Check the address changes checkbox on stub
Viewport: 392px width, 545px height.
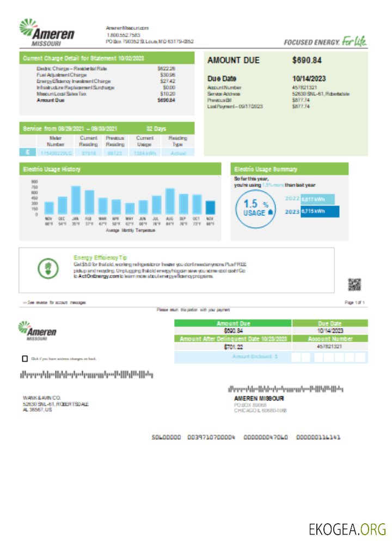coord(24,359)
